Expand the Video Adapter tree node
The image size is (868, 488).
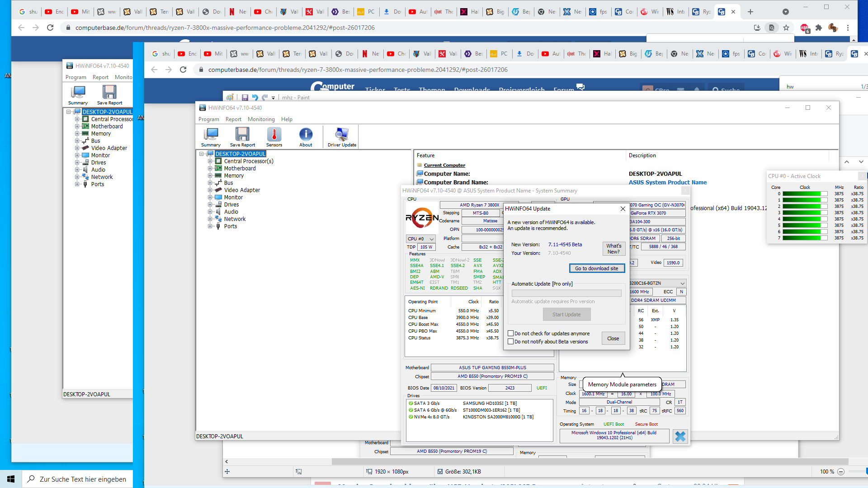(x=210, y=190)
